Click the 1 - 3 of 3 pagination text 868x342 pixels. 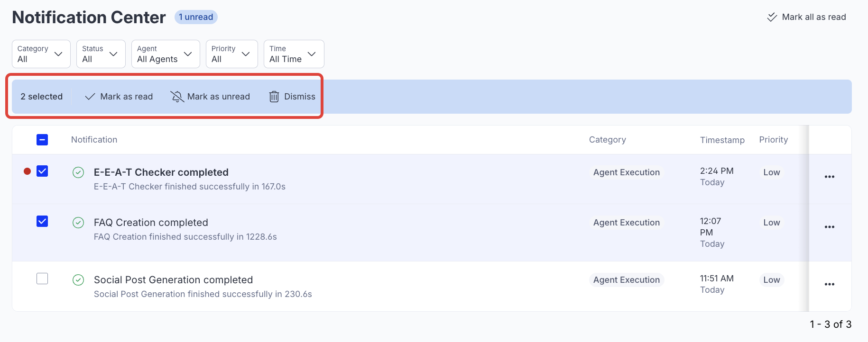point(831,324)
